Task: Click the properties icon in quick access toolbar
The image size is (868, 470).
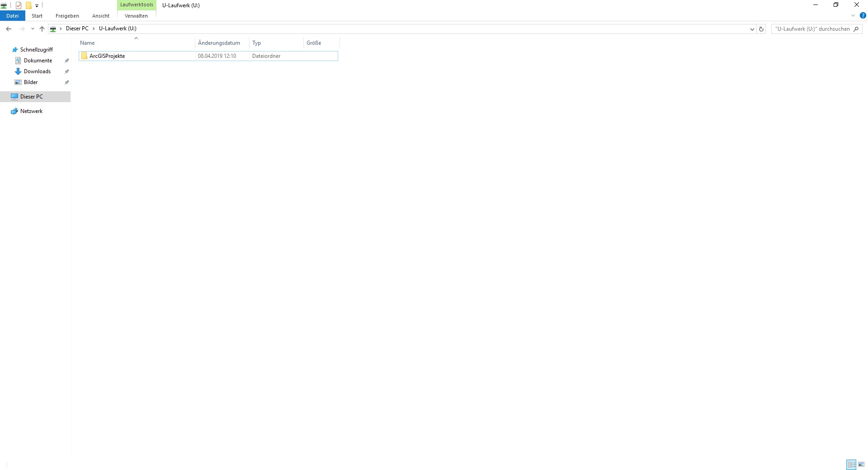Action: pos(19,5)
